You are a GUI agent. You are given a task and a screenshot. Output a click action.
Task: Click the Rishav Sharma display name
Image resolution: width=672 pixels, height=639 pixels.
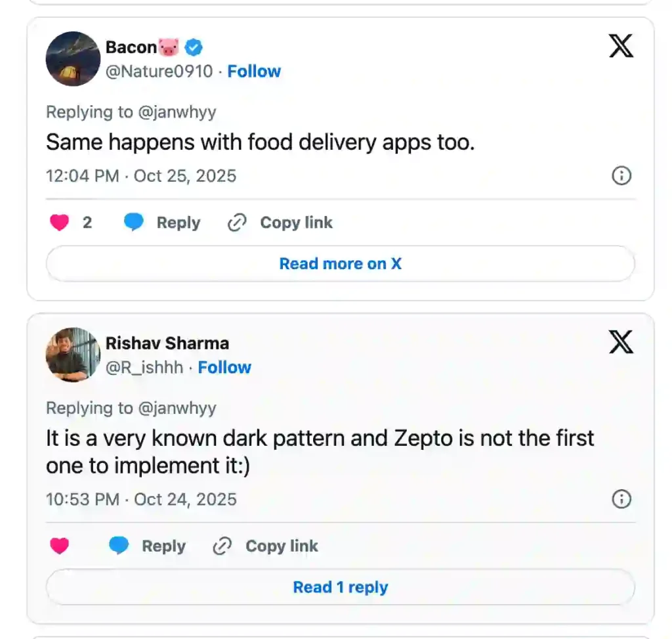[x=167, y=343]
